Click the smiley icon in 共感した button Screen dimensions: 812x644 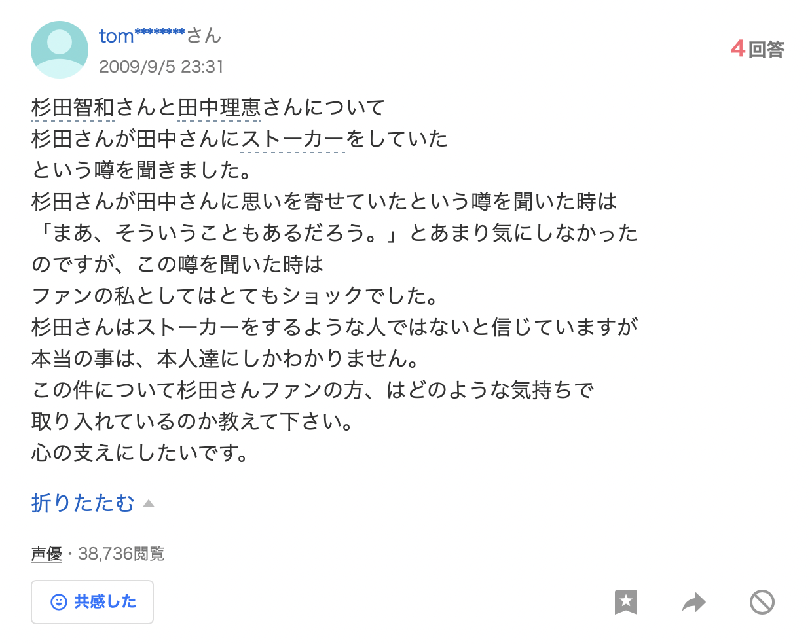[59, 602]
